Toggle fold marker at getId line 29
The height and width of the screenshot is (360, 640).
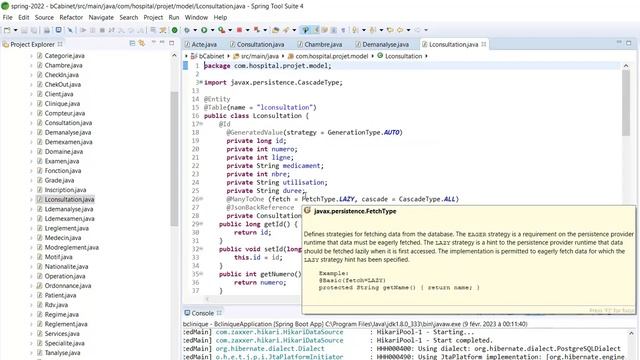pyautogui.click(x=201, y=224)
